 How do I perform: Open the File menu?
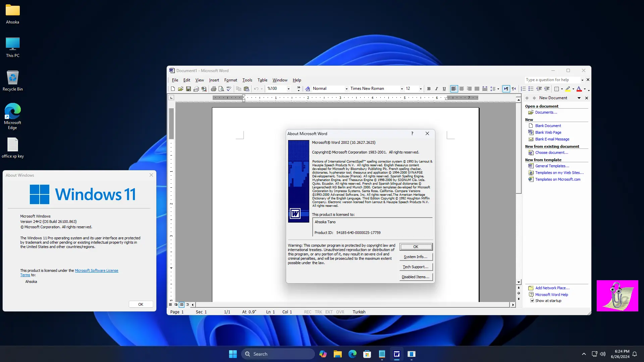click(175, 80)
